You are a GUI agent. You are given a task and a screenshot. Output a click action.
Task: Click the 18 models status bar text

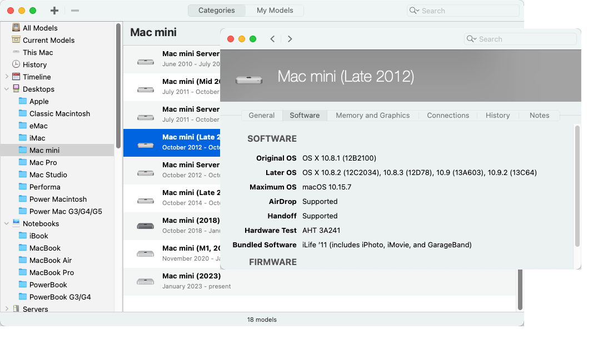[262, 320]
